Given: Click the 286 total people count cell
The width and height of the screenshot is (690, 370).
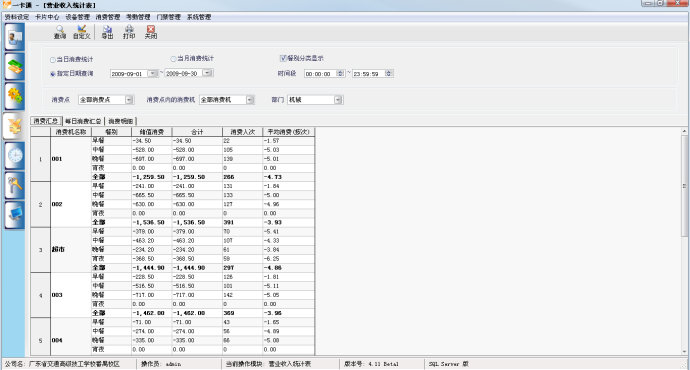Looking at the screenshot, I should coord(242,177).
